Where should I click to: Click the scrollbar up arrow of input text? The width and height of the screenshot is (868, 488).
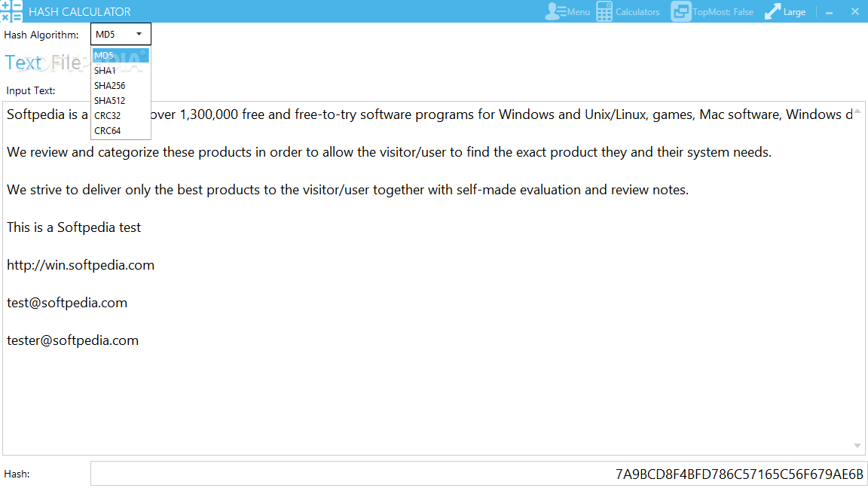[x=857, y=111]
